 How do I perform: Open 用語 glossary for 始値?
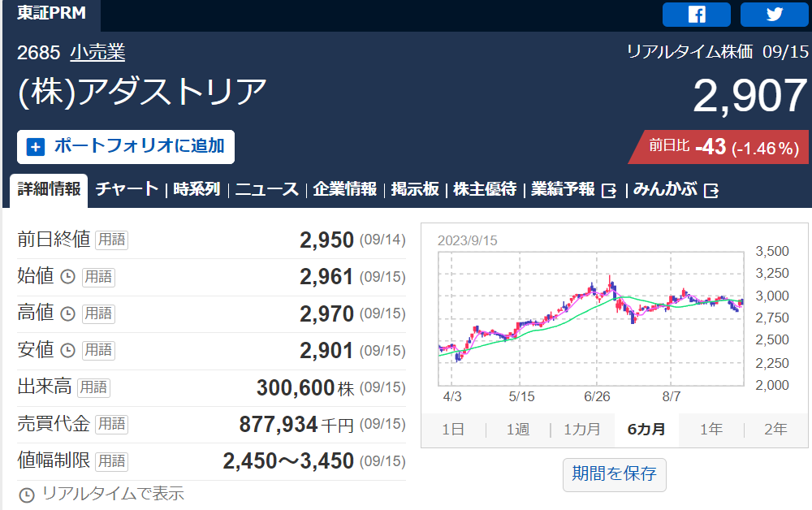click(x=98, y=277)
